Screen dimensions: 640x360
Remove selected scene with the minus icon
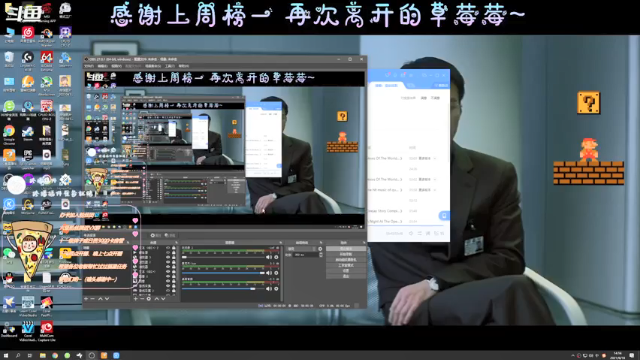(x=93, y=299)
